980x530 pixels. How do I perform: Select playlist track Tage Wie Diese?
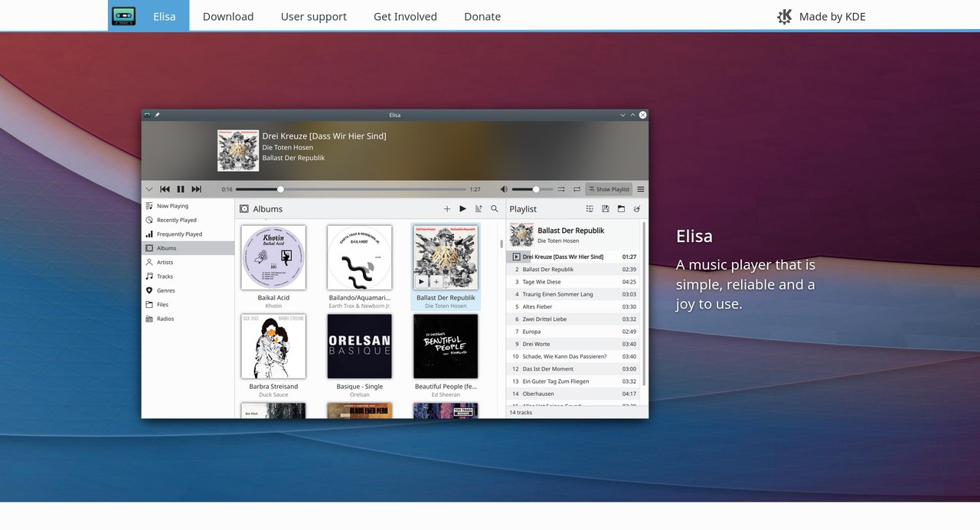573,282
